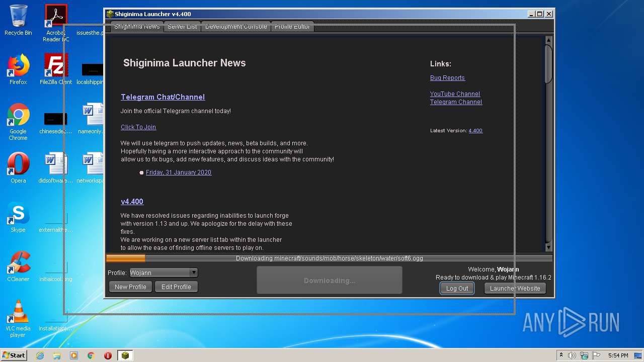Click the download progress bar

click(x=329, y=258)
